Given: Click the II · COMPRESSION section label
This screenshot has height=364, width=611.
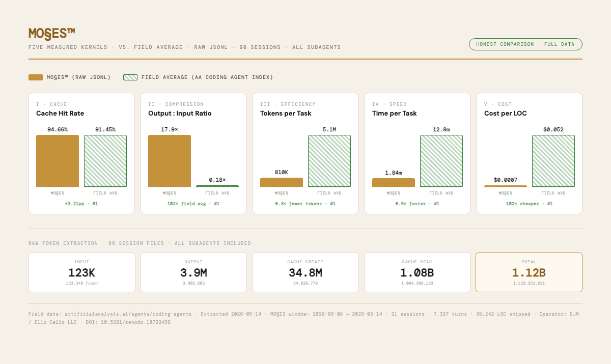Looking at the screenshot, I should (176, 104).
